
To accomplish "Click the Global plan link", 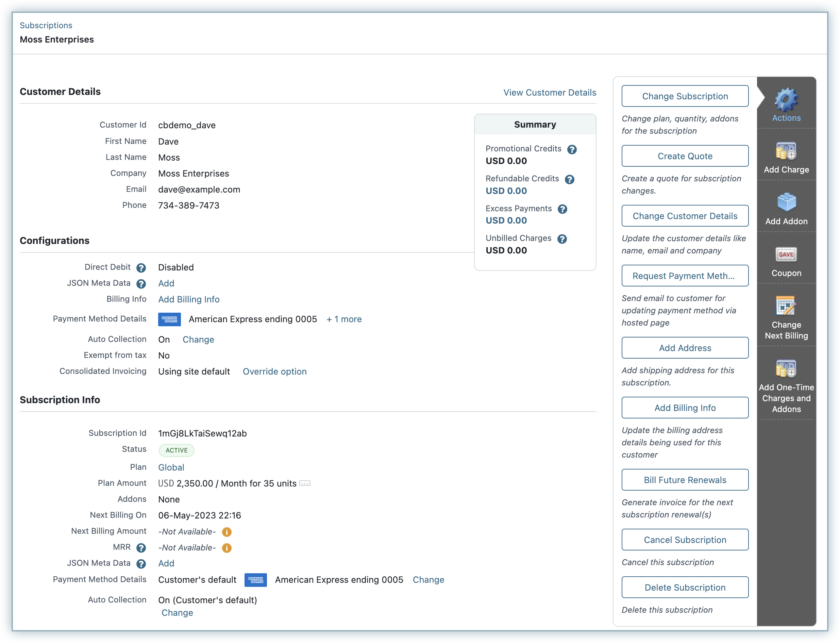I will [x=171, y=467].
